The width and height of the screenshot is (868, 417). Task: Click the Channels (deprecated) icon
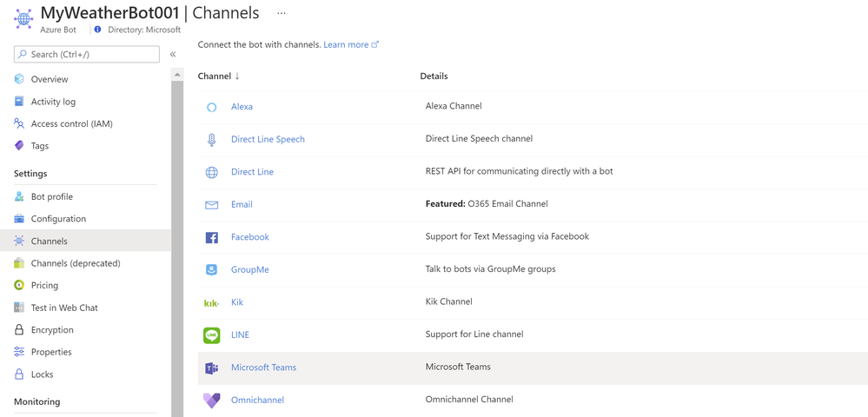coord(19,263)
